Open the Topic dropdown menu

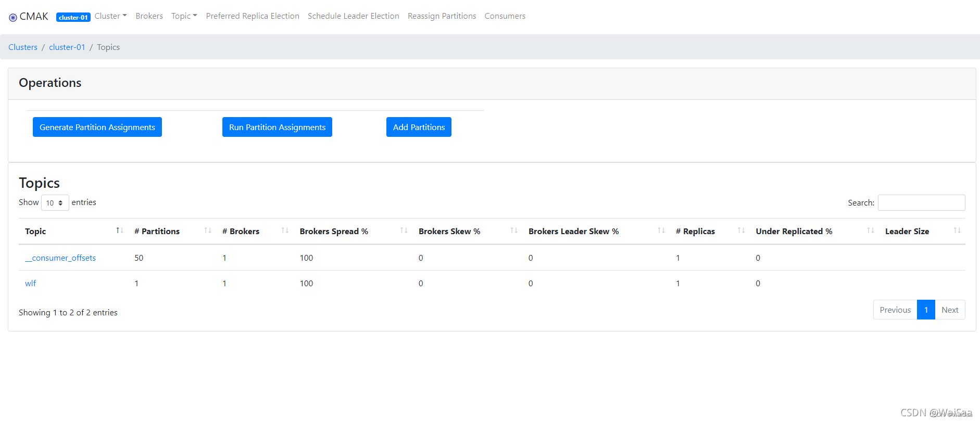184,16
